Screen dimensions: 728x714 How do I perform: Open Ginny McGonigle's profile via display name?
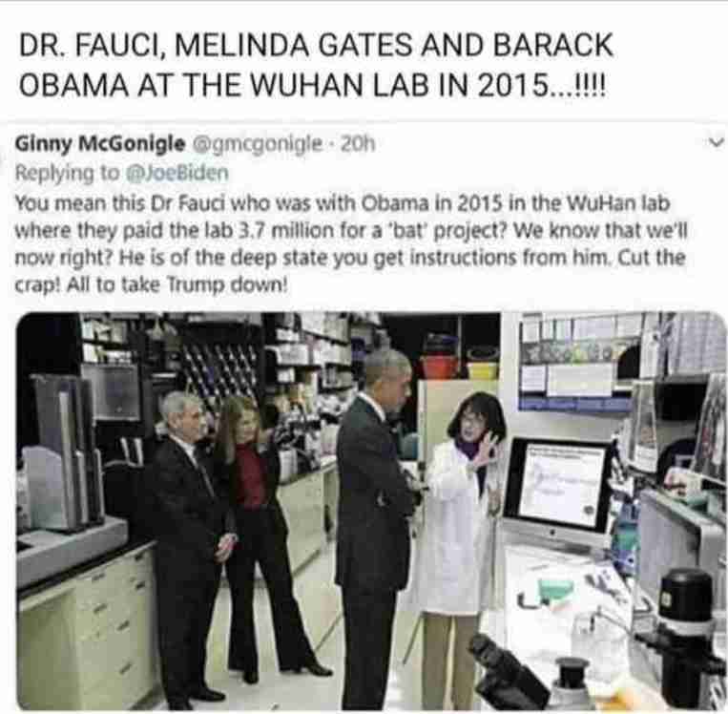coord(100,143)
